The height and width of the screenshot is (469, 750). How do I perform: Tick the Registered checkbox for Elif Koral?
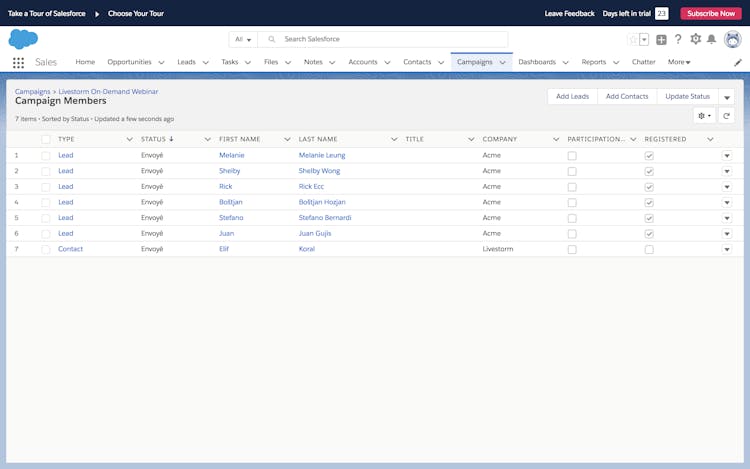[649, 249]
